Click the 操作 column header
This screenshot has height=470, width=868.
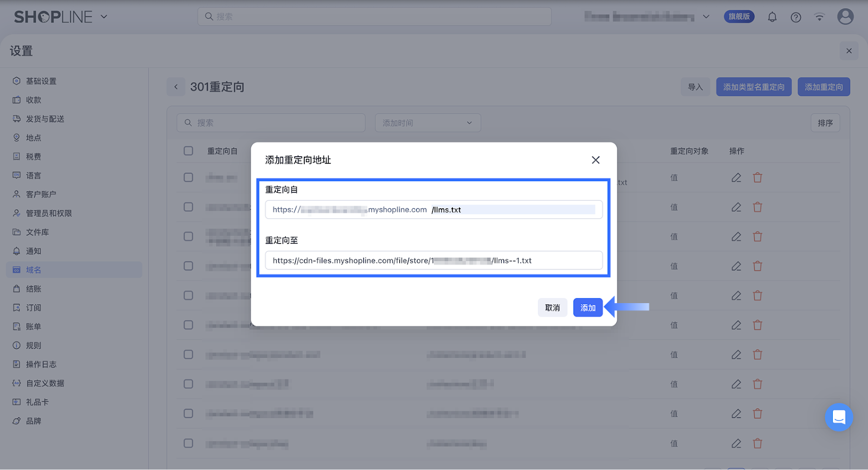coord(737,151)
